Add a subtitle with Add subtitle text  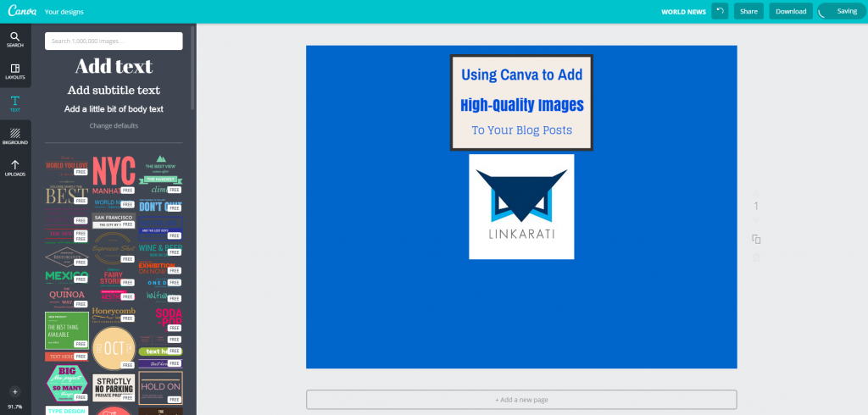pos(114,90)
